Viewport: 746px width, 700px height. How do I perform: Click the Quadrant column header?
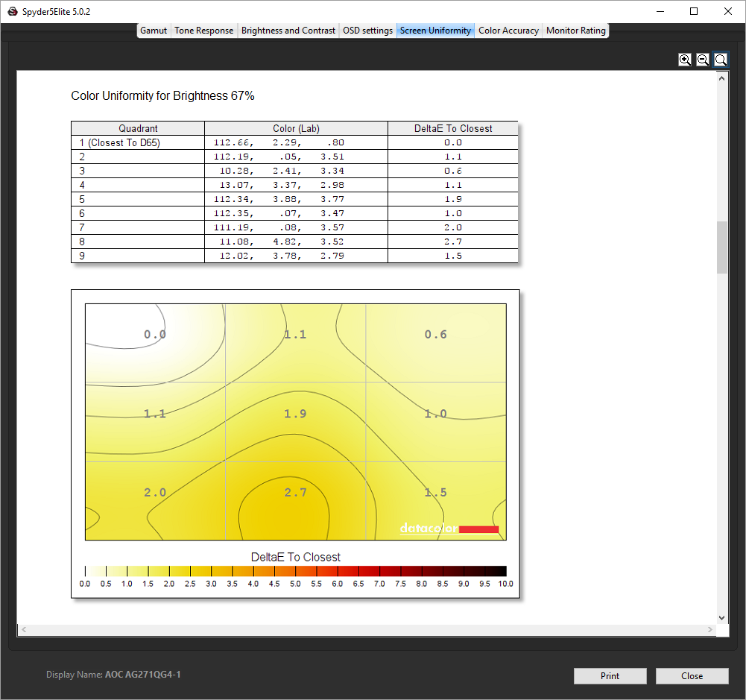tap(138, 128)
